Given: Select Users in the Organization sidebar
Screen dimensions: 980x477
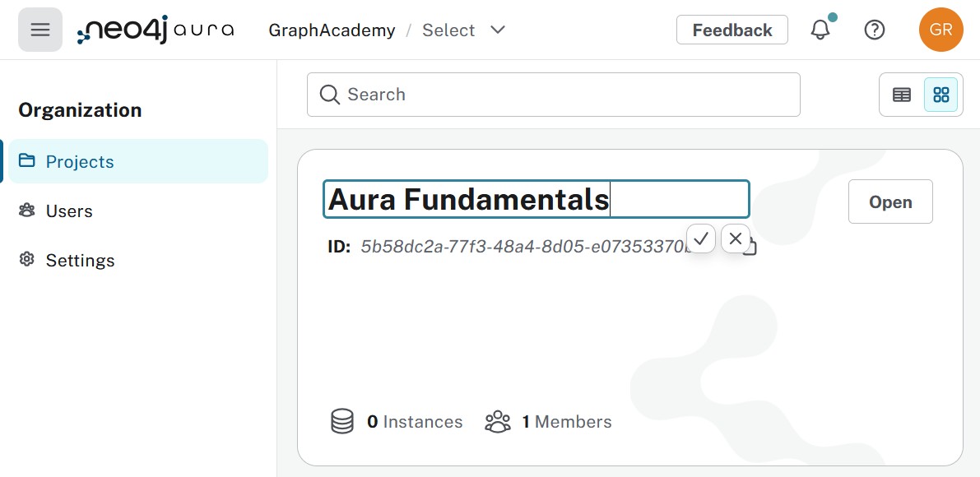Looking at the screenshot, I should (69, 211).
